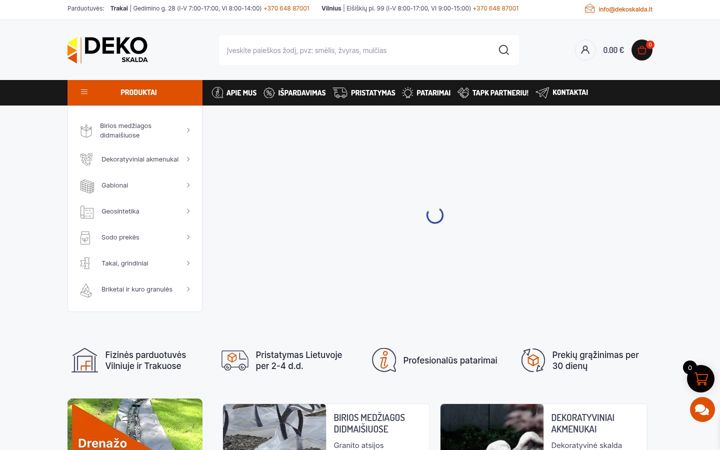Viewport: 720px width, 450px height.
Task: Click the Patarimai lightbulb icon
Action: [407, 93]
